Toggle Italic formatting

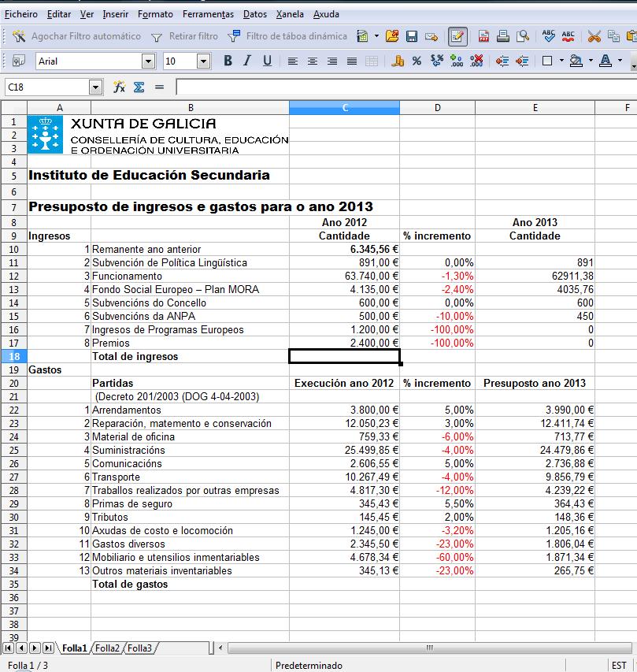(x=247, y=61)
